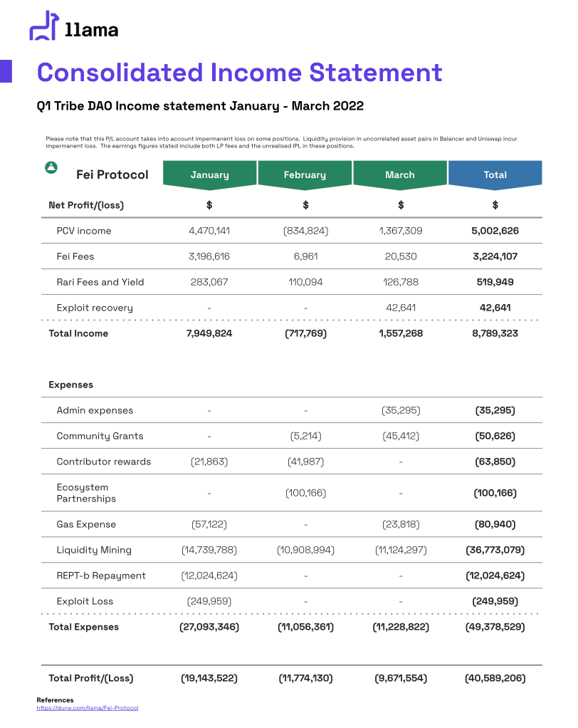This screenshot has height=728, width=578.
Task: Click total Liquidity Mining (36,773,079)
Action: pyautogui.click(x=495, y=550)
